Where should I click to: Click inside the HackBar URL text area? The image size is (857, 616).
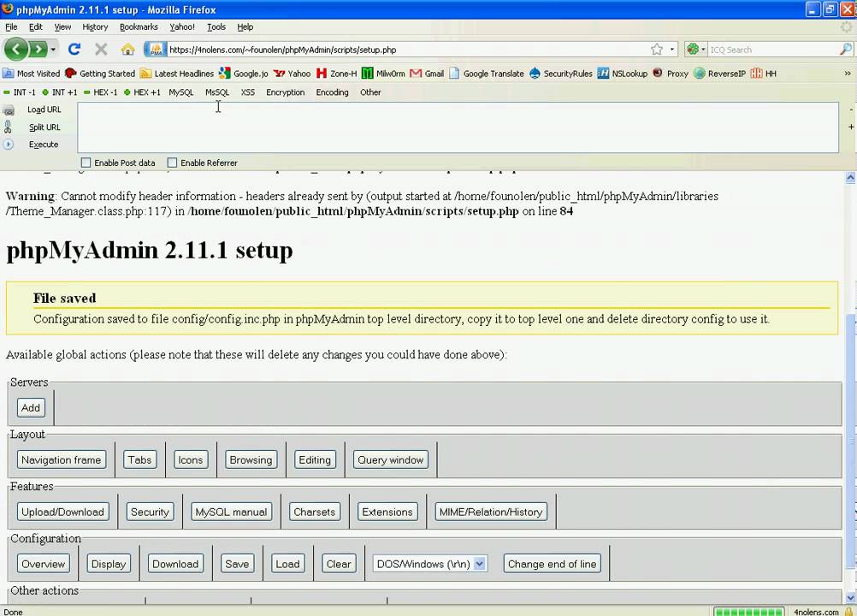[x=458, y=127]
